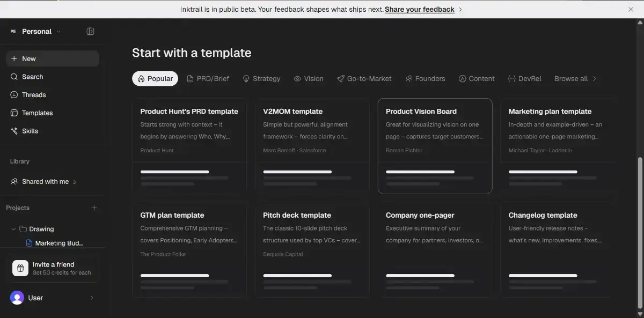Image resolution: width=644 pixels, height=318 pixels.
Task: Select the Content tab
Action: tap(477, 79)
